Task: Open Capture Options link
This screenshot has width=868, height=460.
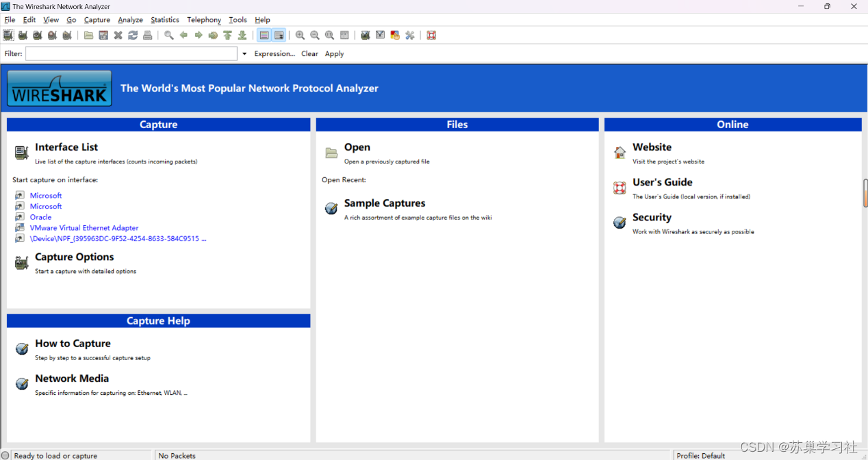Action: point(75,257)
